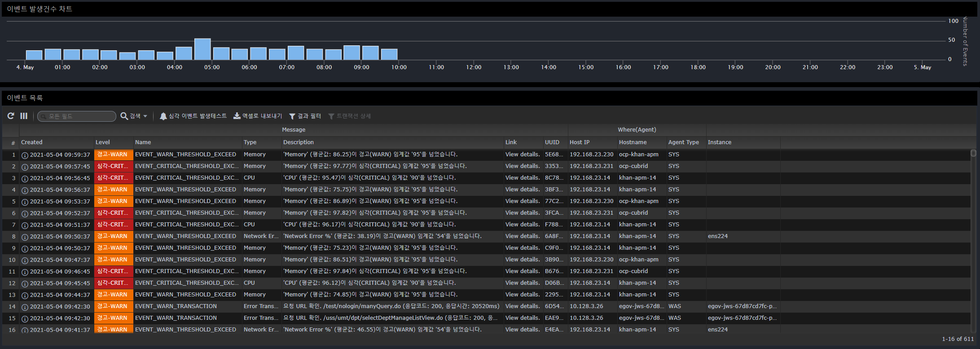The width and height of the screenshot is (980, 349).
Task: Sort by the Level column header
Action: (x=103, y=142)
